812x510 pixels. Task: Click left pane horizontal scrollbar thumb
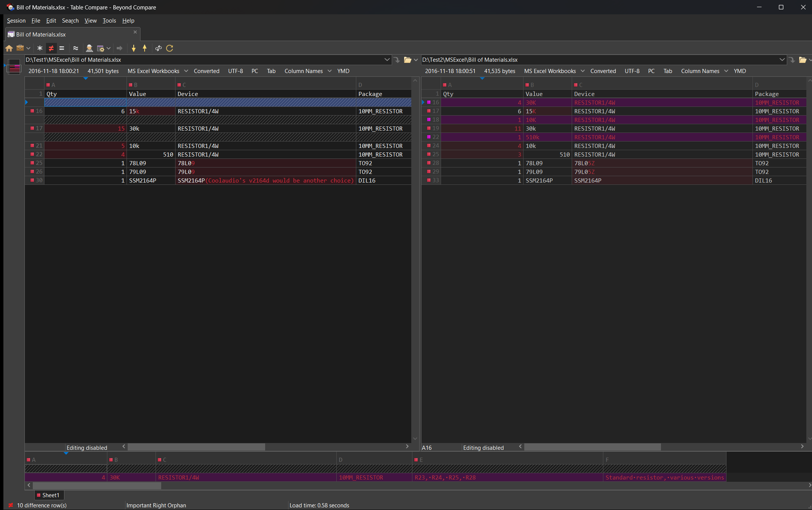point(196,447)
